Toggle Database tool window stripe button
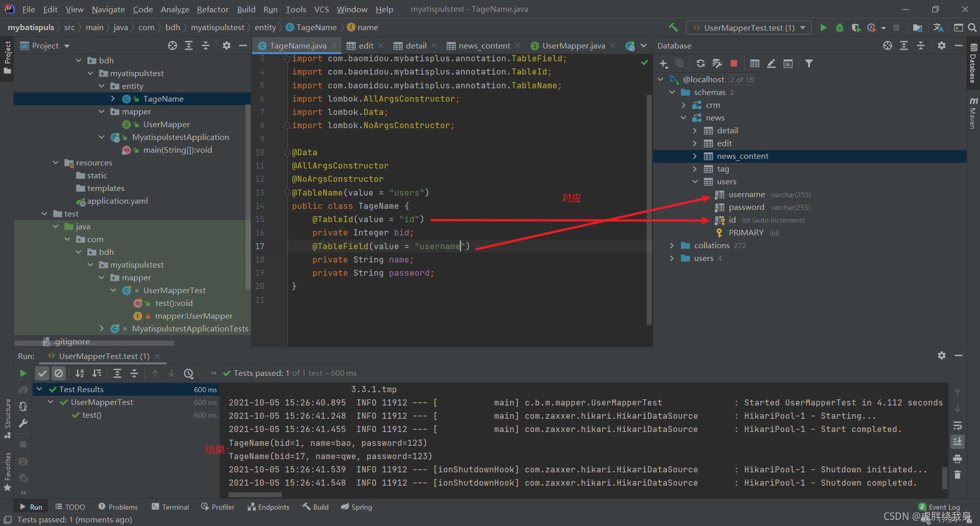Screen dimensions: 980x526 (x=973, y=63)
